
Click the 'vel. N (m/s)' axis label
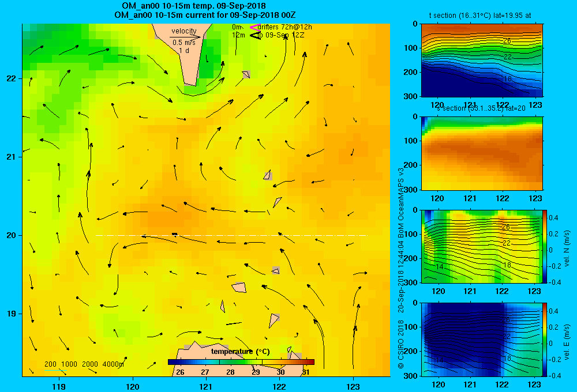pos(567,248)
